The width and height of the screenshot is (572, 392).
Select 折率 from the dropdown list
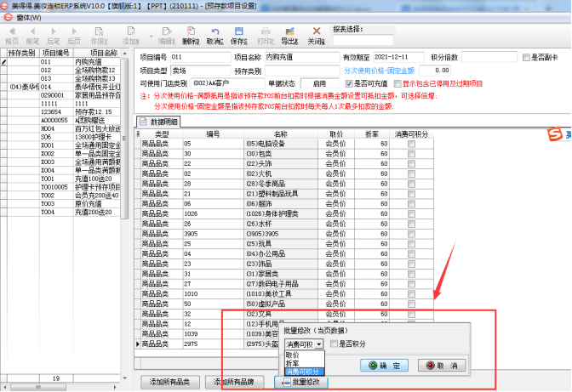pos(304,363)
